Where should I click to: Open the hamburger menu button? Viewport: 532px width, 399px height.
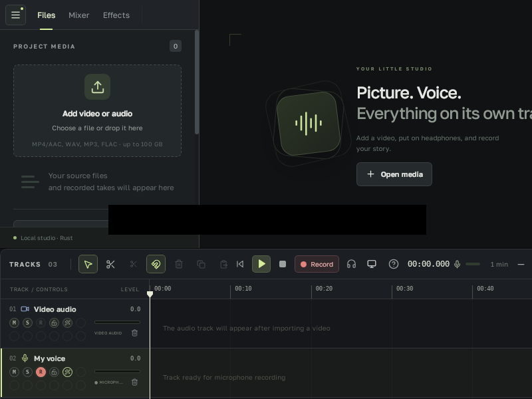pos(15,15)
